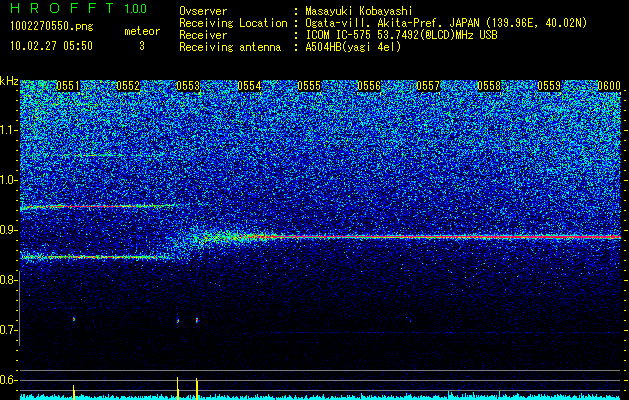Viewport: 629px width, 400px height.
Task: Click the 0552 time marker
Action: click(x=128, y=86)
